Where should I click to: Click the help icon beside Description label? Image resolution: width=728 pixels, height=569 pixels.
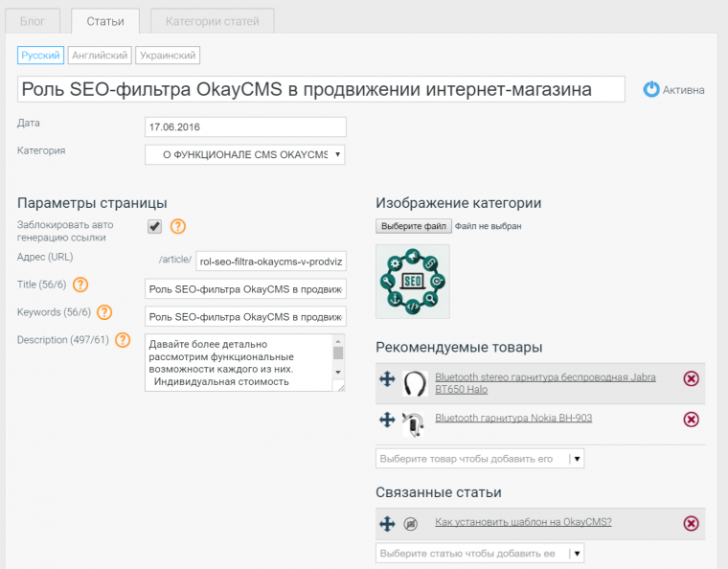(123, 340)
